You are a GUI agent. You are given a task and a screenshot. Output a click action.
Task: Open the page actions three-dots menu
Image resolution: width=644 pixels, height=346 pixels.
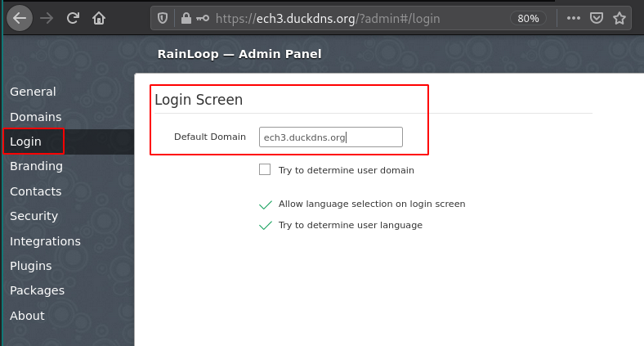(574, 19)
